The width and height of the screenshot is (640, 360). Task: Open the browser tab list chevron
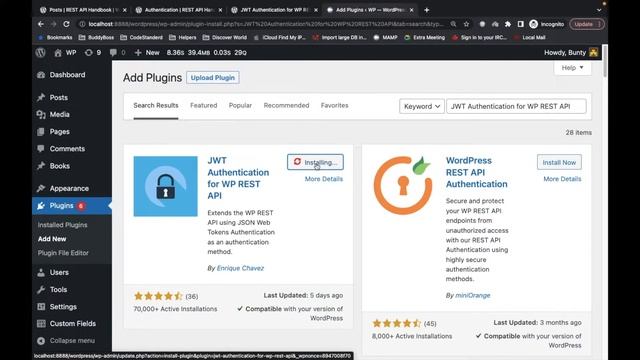tap(599, 10)
